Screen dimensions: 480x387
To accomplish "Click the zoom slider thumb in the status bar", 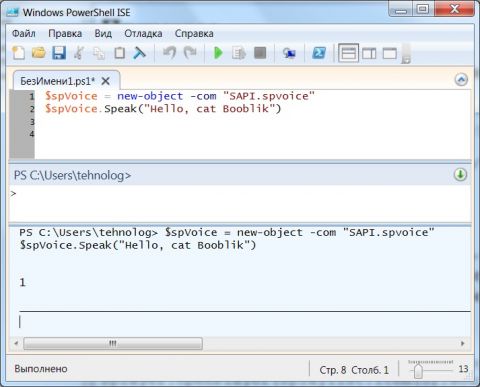I will [x=418, y=371].
